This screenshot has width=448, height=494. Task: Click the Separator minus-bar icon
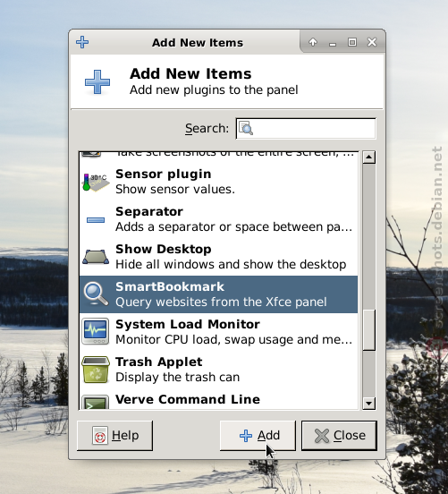click(x=96, y=219)
